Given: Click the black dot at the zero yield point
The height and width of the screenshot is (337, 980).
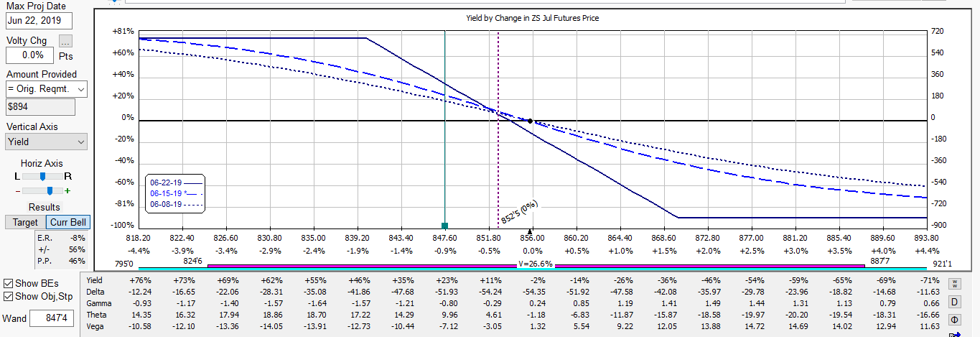Looking at the screenshot, I should [531, 121].
